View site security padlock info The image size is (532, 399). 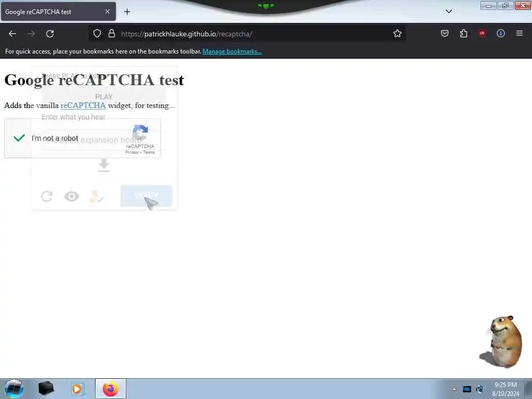[x=112, y=34]
